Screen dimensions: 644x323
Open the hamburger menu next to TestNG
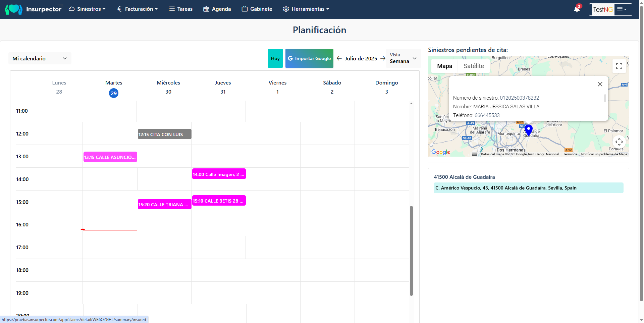623,9
